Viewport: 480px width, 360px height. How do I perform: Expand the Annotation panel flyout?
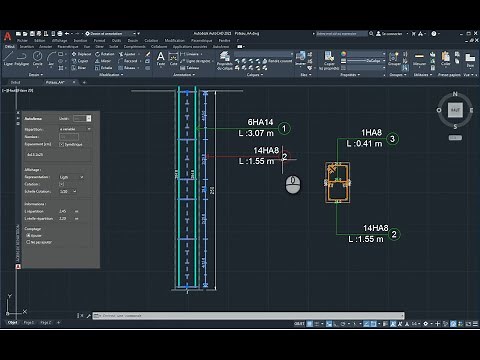[x=184, y=75]
